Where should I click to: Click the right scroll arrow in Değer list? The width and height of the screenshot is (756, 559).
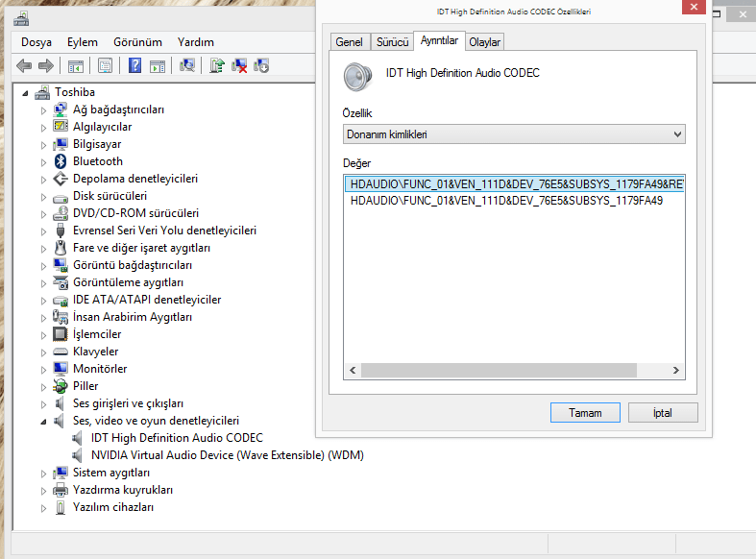[676, 370]
